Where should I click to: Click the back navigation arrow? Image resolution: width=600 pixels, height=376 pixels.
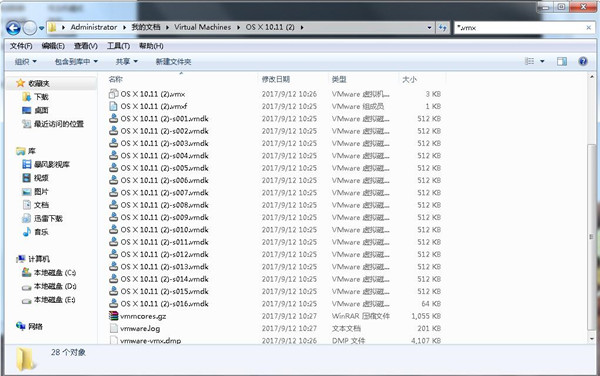(13, 28)
